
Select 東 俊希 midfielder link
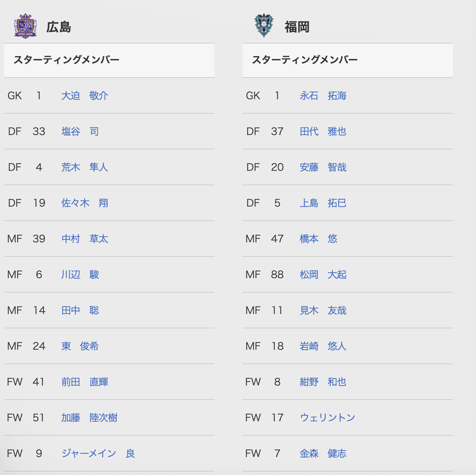(x=80, y=346)
